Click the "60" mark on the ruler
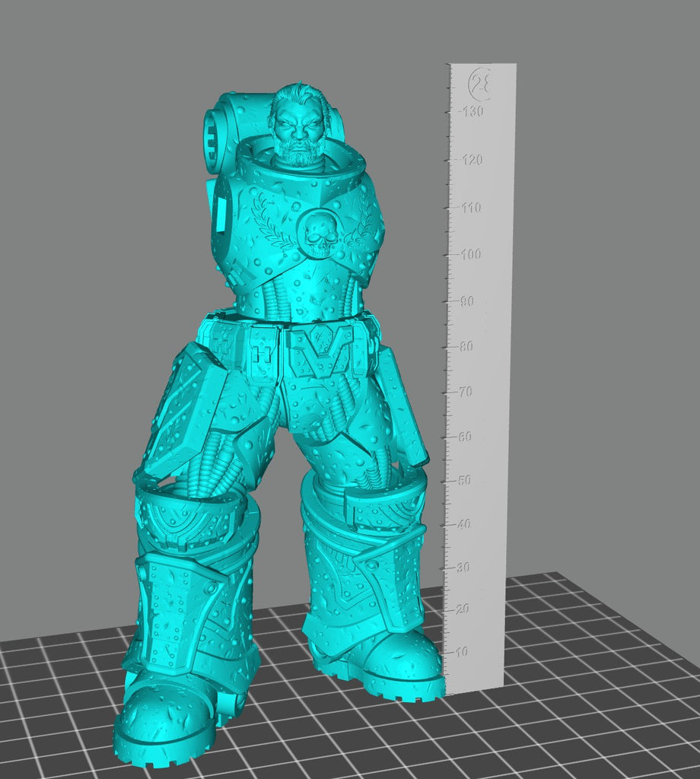The height and width of the screenshot is (779, 700). click(x=465, y=436)
